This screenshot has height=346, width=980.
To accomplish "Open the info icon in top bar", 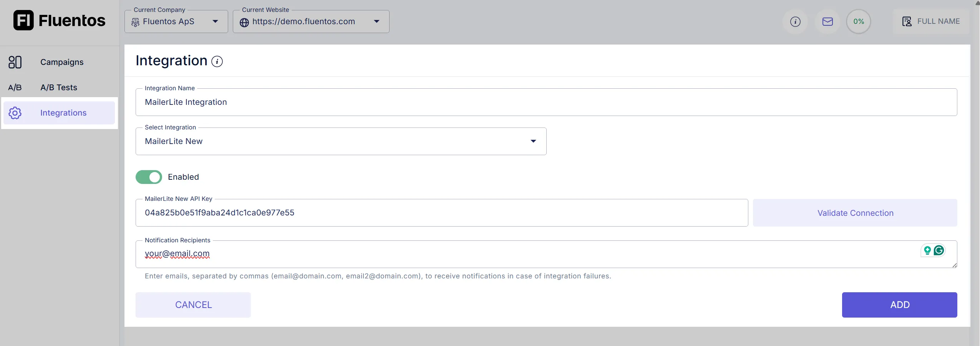I will [x=795, y=22].
